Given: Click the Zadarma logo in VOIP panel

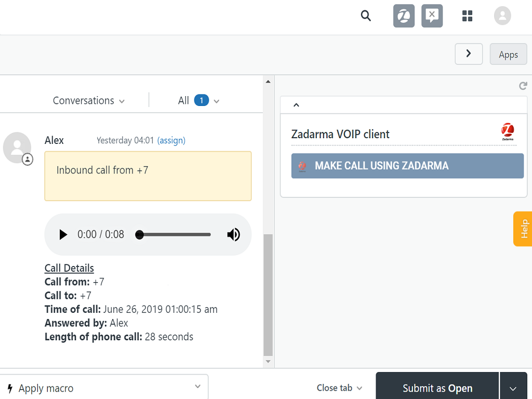Looking at the screenshot, I should (508, 132).
